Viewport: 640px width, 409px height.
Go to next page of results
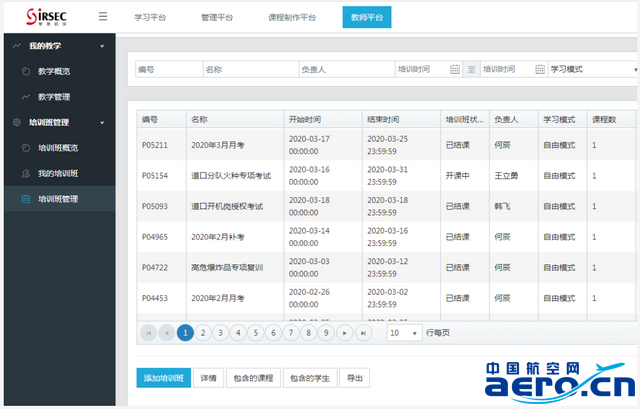345,333
